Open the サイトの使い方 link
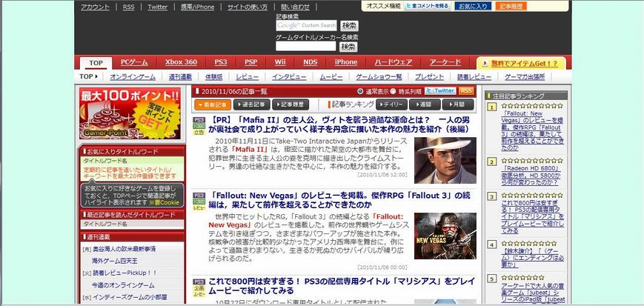 (248, 7)
